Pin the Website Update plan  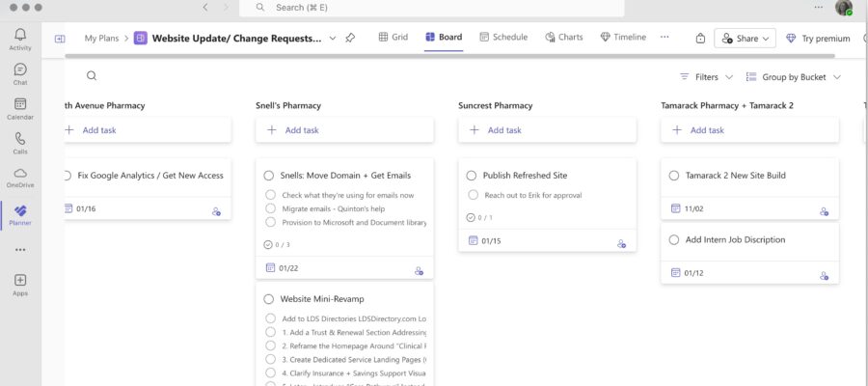350,38
